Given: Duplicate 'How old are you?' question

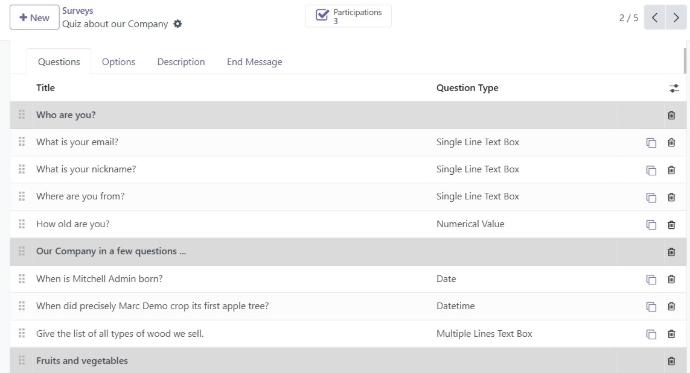Looking at the screenshot, I should click(x=651, y=224).
